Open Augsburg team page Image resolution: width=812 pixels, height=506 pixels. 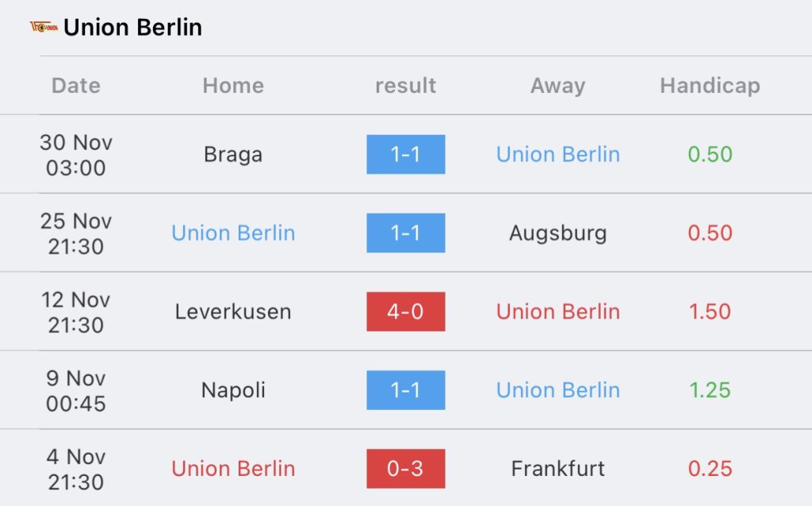click(557, 233)
